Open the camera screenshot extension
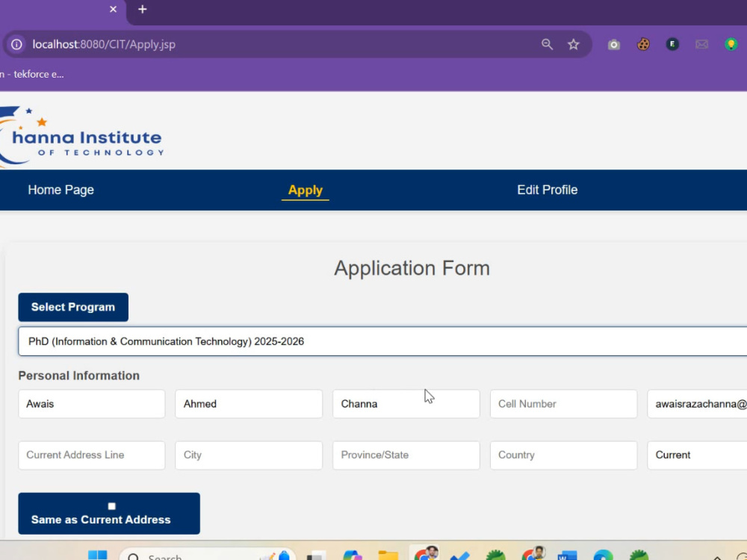The image size is (747, 560). tap(613, 45)
